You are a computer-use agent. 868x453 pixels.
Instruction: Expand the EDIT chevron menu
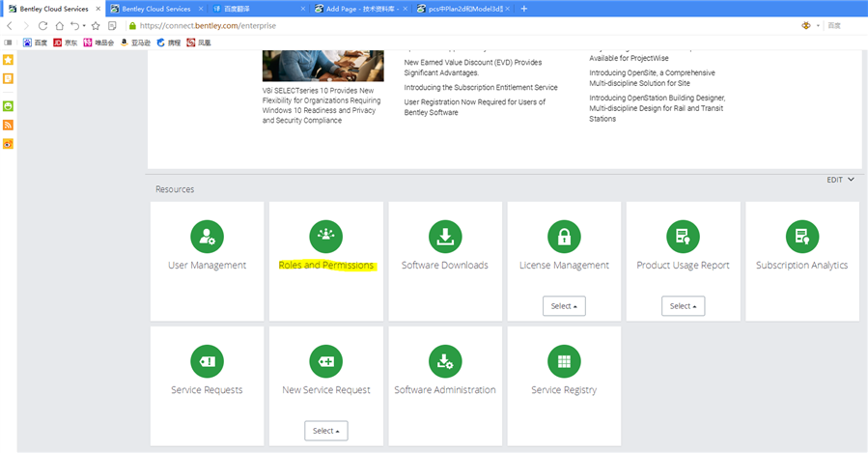click(x=851, y=180)
